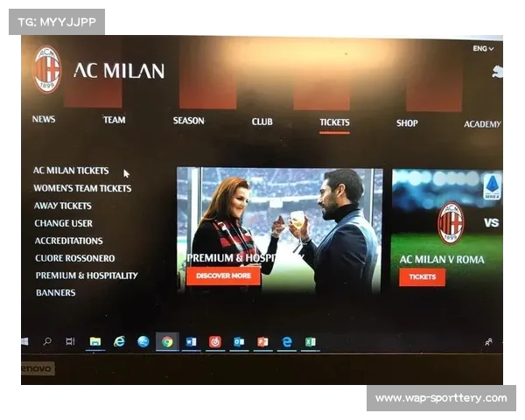525x420 pixels.
Task: Select Change User link
Action: (x=64, y=223)
